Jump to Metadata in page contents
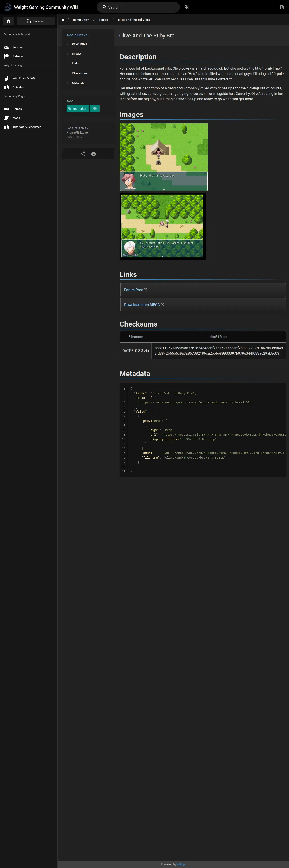This screenshot has width=289, height=868. pyautogui.click(x=78, y=83)
